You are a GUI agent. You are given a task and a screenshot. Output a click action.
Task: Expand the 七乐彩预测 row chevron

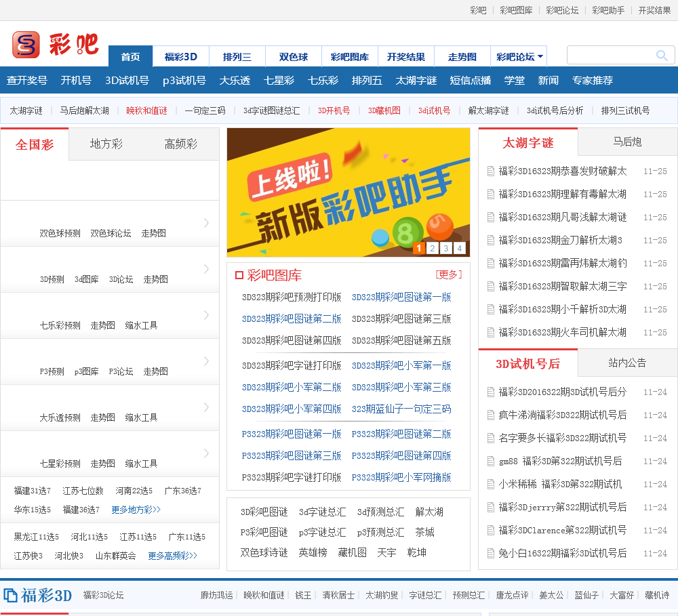pyautogui.click(x=206, y=315)
